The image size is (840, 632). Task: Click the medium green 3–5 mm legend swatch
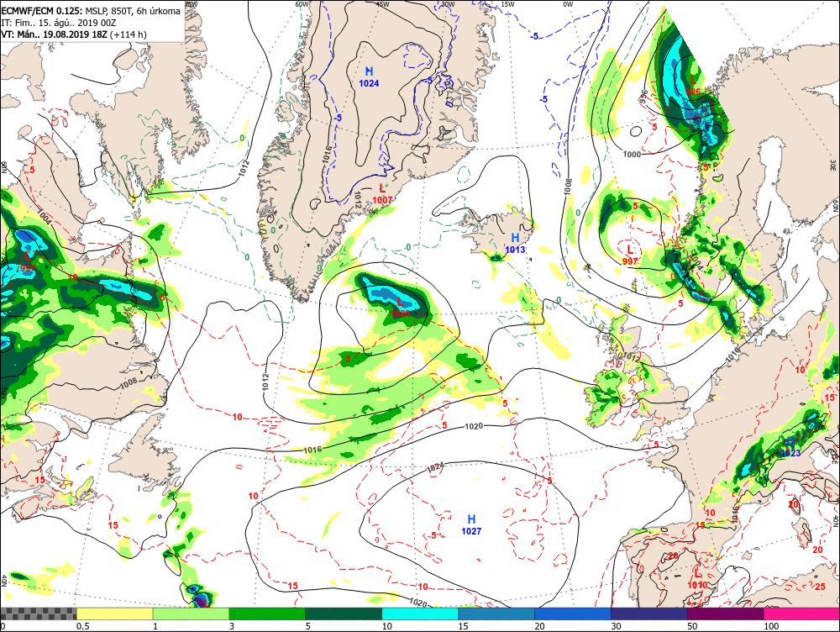click(267, 614)
